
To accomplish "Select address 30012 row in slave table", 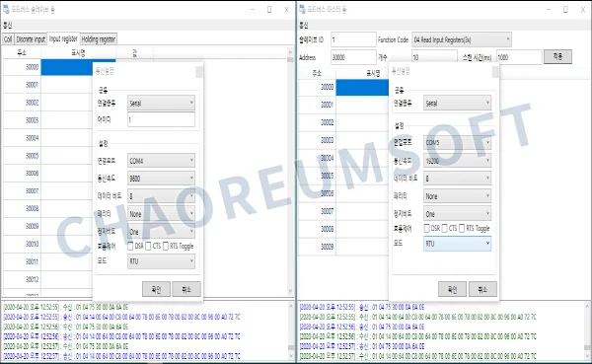I will 47,279.
